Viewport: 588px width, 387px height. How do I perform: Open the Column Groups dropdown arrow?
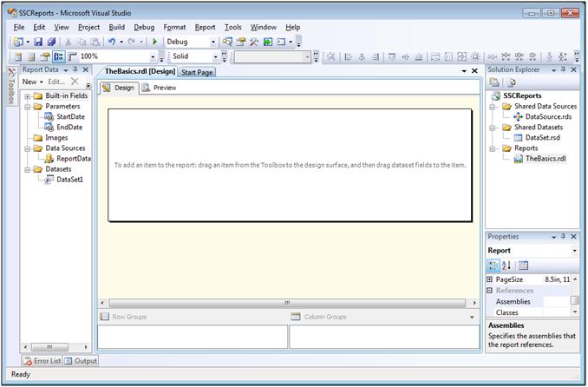coord(472,318)
